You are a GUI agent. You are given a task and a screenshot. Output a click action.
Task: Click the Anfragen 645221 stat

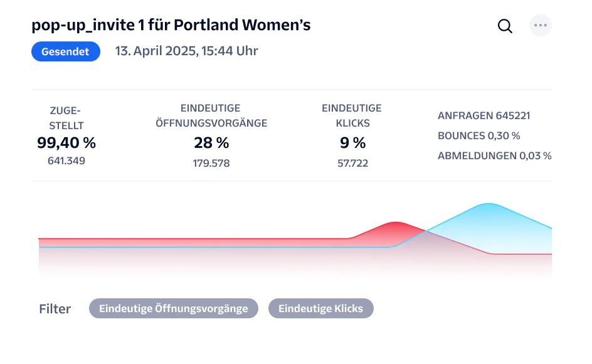[x=484, y=116]
